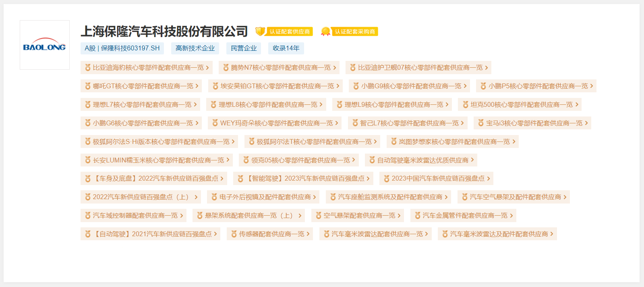
Task: Click medal icon beside 空气悬架配套供应商一览
Action: pyautogui.click(x=319, y=215)
